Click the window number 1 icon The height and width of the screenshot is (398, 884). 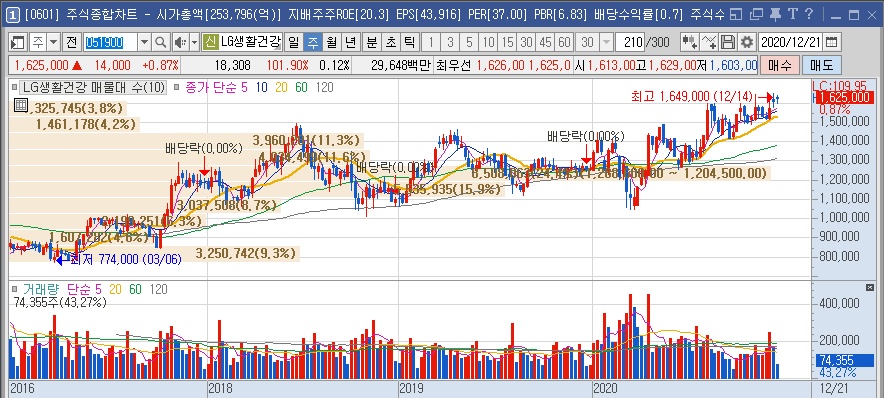(14, 14)
